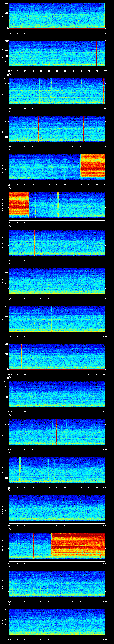The height and width of the screenshot is (644, 114).
Task: Click the red spike near 55s in the 15:02:00 panel
Action: (x=96, y=53)
